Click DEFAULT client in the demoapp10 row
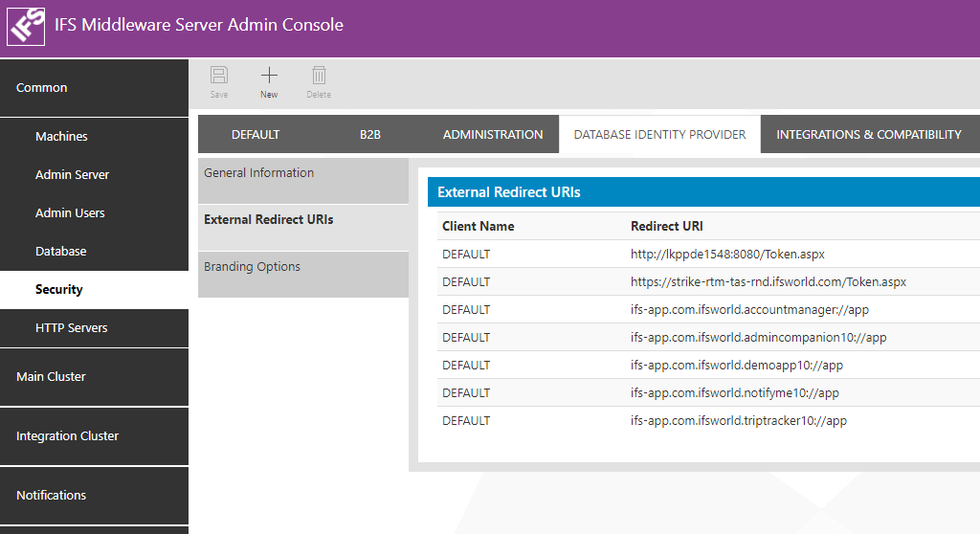980x534 pixels. (x=466, y=366)
